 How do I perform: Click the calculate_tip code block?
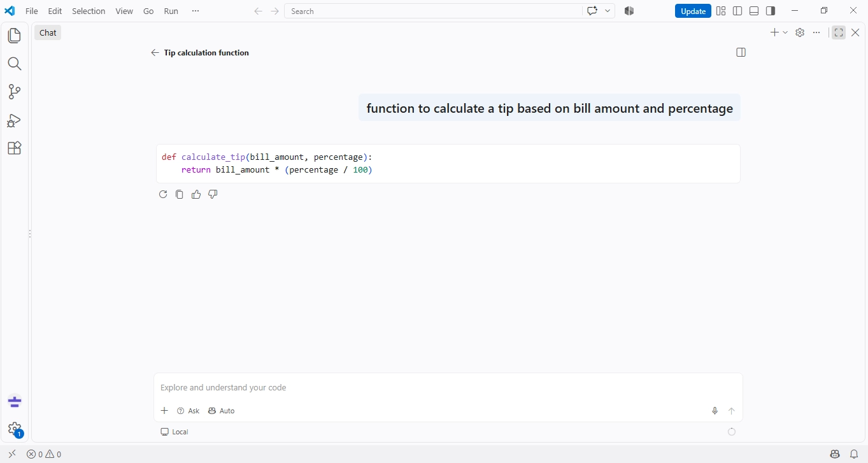click(448, 164)
